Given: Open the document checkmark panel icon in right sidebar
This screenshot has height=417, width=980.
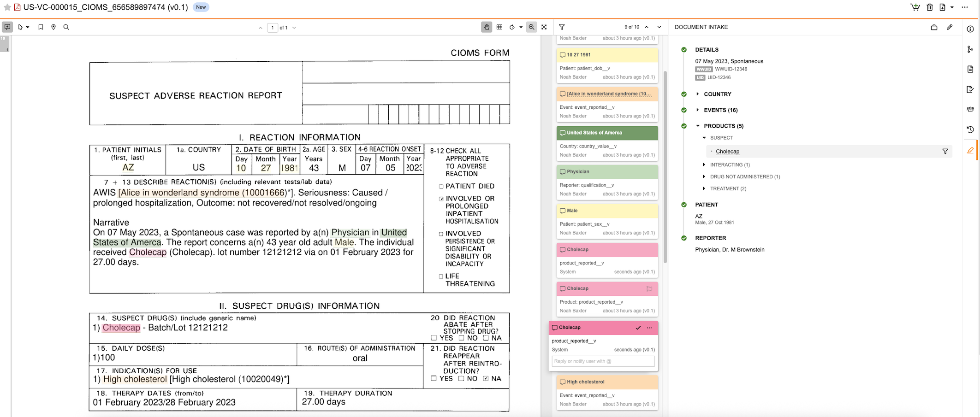Looking at the screenshot, I should tap(970, 89).
